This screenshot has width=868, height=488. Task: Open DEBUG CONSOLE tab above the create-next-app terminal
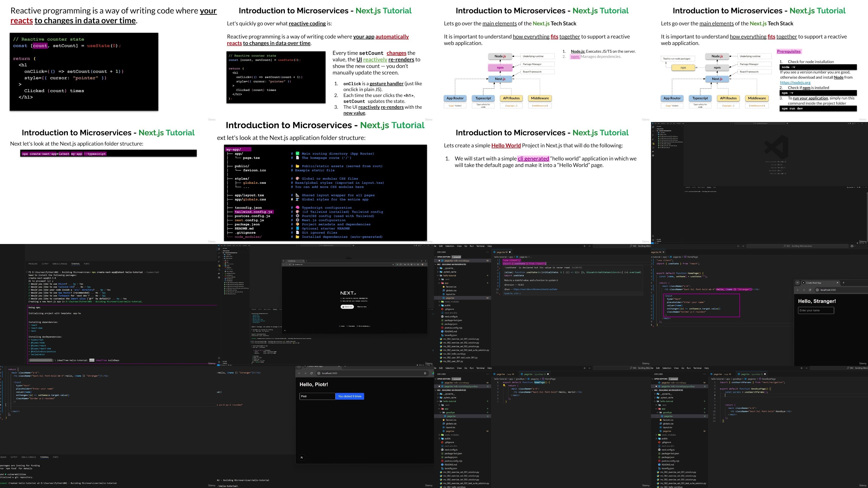[60, 264]
